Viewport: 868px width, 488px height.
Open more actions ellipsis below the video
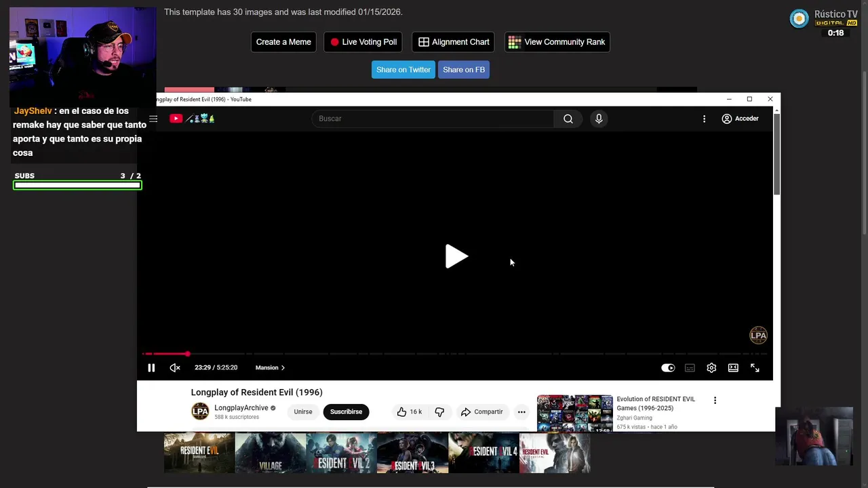521,411
